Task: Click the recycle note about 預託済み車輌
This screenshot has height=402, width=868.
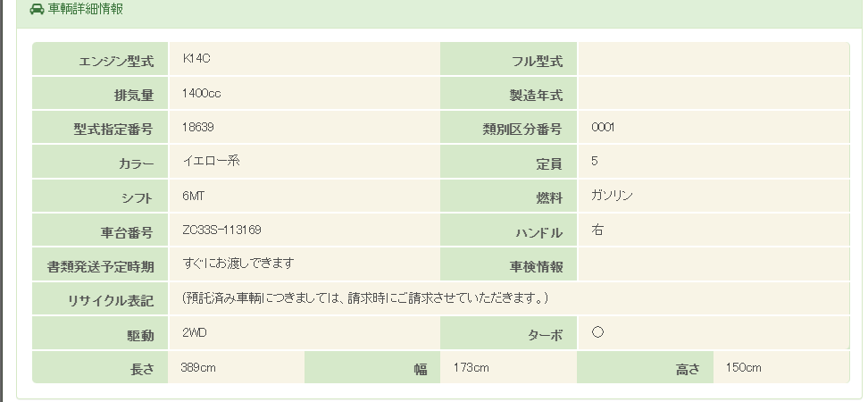Action: click(363, 297)
